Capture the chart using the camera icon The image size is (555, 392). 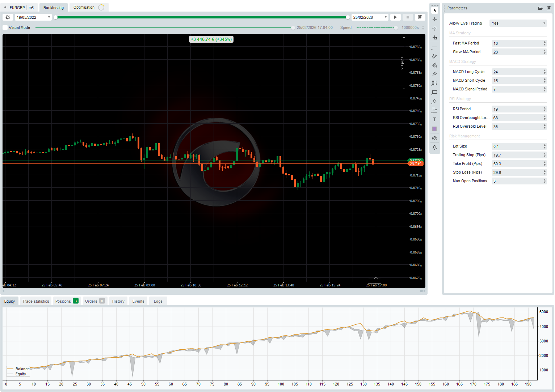[434, 138]
